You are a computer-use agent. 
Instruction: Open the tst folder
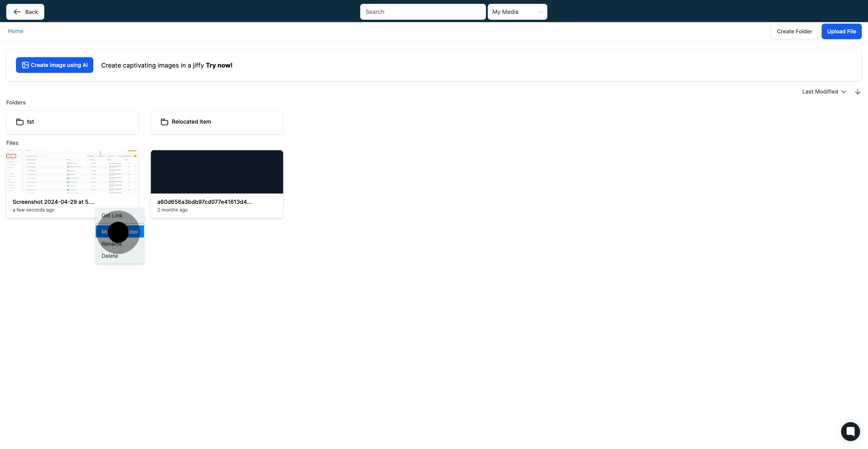tap(72, 122)
